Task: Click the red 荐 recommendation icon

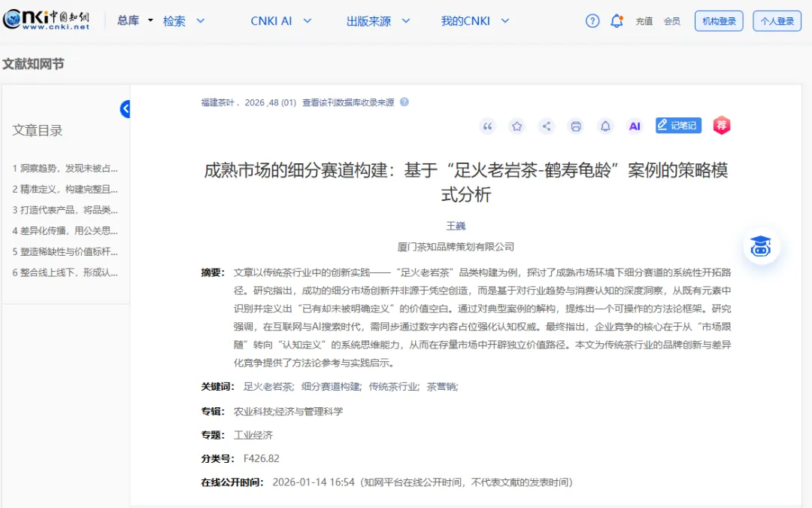Action: (x=721, y=126)
